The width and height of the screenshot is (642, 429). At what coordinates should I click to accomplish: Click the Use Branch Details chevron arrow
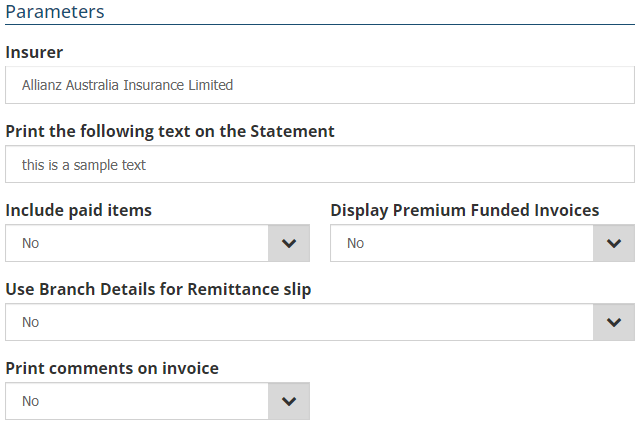[x=614, y=322]
